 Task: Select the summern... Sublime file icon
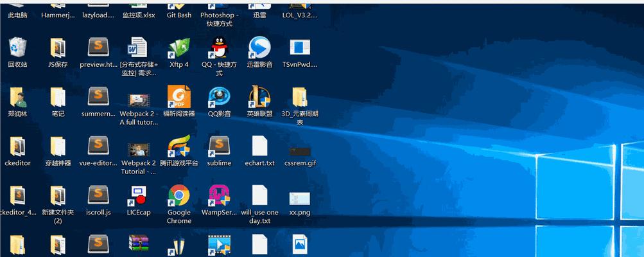(x=98, y=96)
